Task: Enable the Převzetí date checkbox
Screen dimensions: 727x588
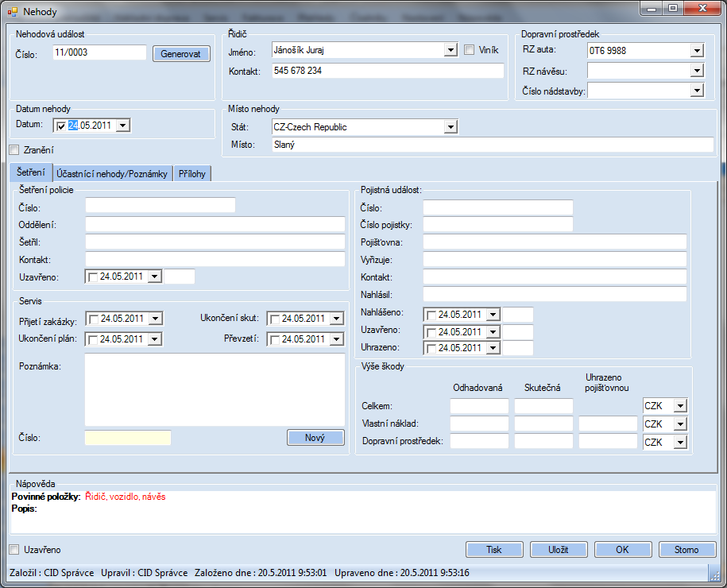Action: [275, 339]
